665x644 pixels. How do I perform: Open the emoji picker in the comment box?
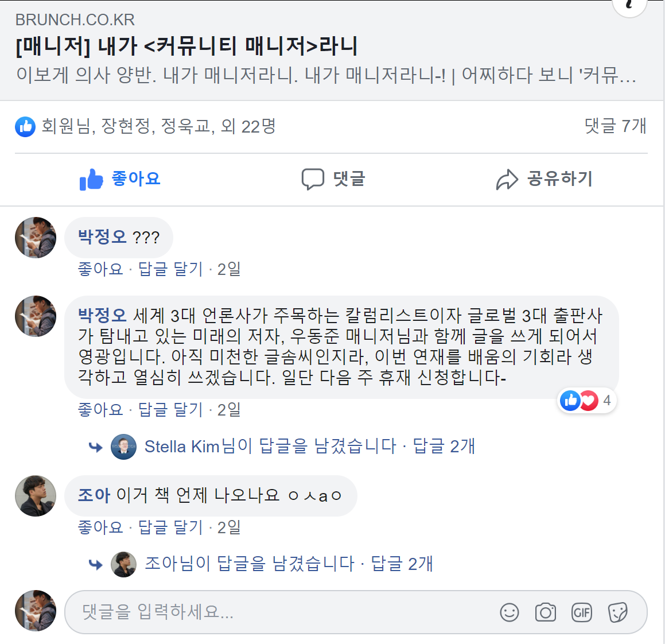coord(508,612)
